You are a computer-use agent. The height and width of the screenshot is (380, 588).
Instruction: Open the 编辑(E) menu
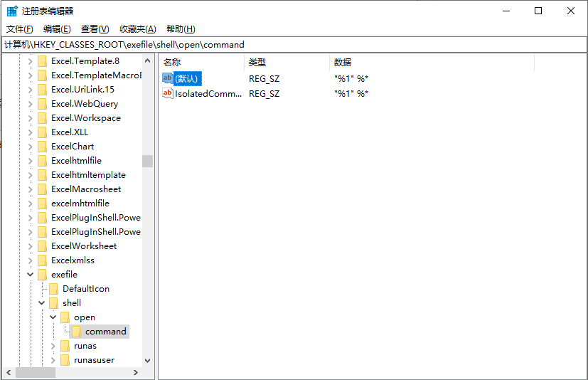click(x=57, y=29)
